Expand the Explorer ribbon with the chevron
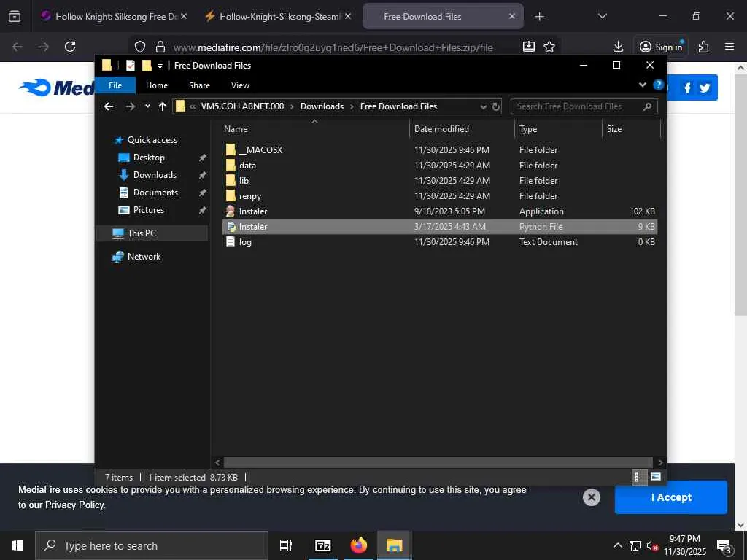747x560 pixels. [642, 85]
